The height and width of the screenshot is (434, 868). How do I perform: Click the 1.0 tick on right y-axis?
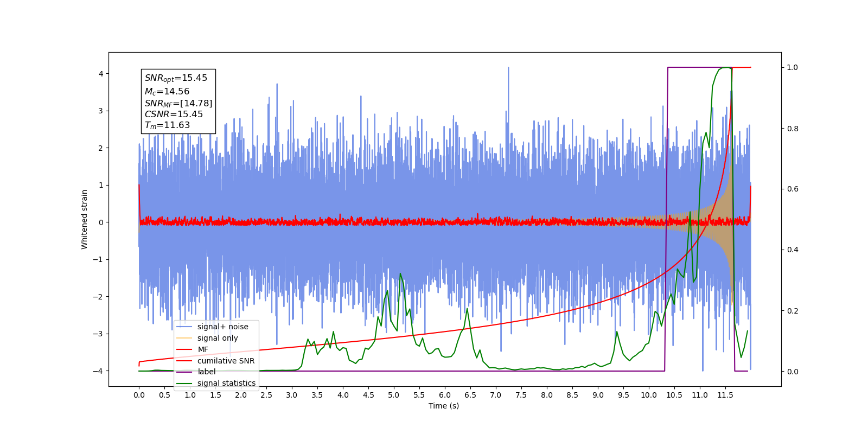[793, 68]
